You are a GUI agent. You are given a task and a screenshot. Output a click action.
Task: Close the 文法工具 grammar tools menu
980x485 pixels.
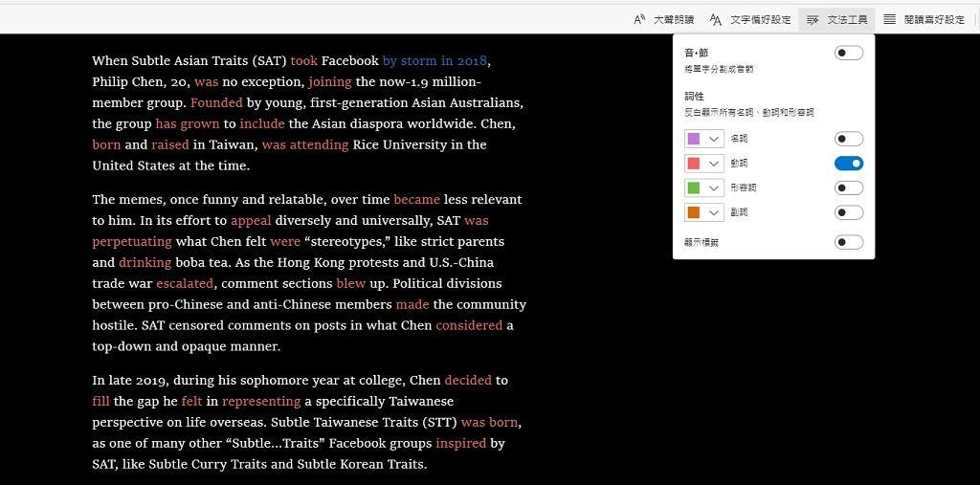(836, 20)
